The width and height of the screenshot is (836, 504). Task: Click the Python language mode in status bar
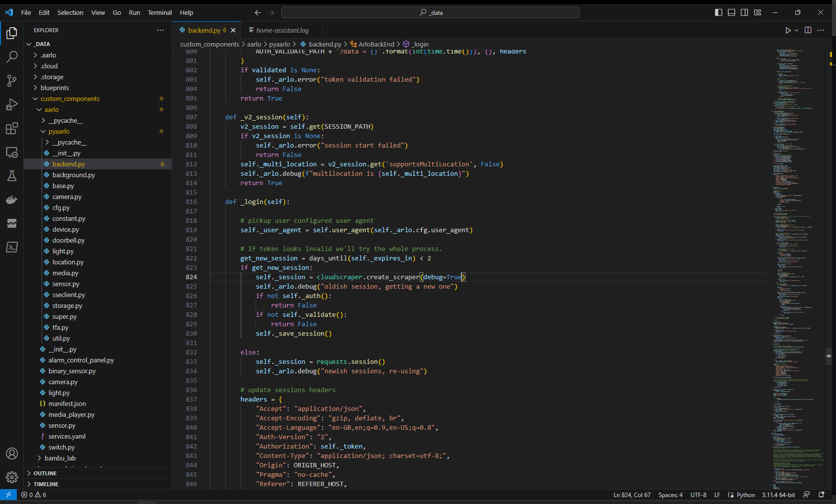[745, 495]
